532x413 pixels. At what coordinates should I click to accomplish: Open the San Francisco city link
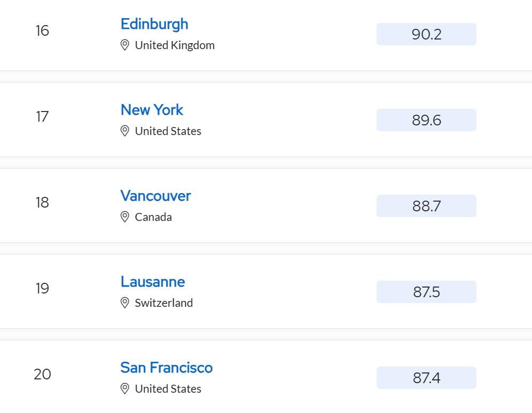pos(167,368)
